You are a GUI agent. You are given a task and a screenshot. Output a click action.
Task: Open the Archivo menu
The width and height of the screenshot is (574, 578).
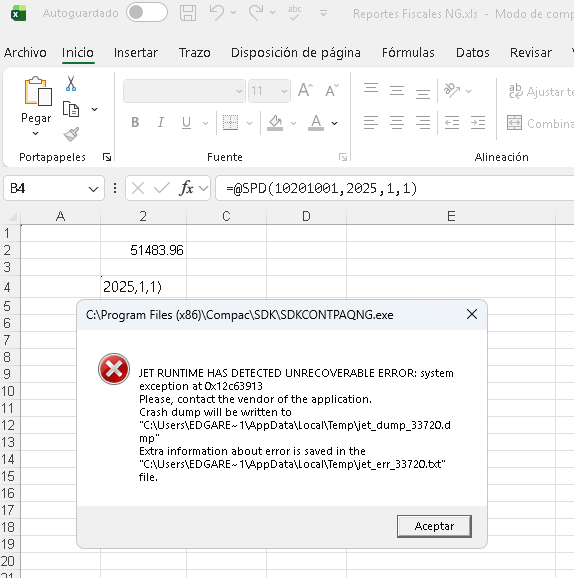pos(25,53)
